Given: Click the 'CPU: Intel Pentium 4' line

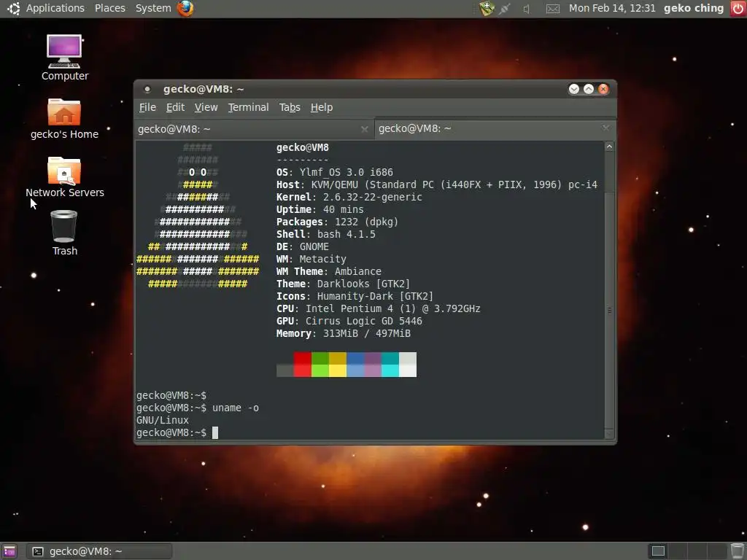Looking at the screenshot, I should pyautogui.click(x=379, y=308).
